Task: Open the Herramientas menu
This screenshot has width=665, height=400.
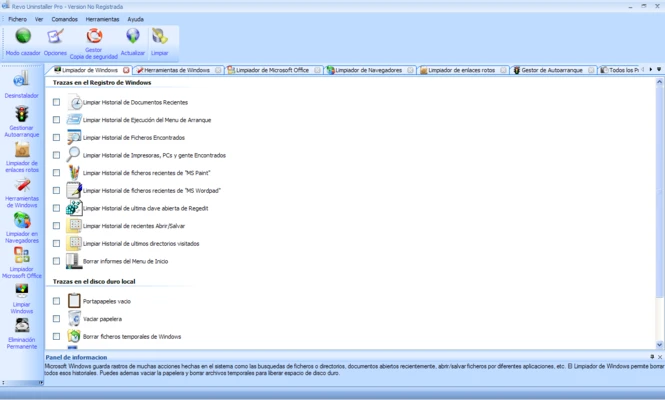Action: 102,19
